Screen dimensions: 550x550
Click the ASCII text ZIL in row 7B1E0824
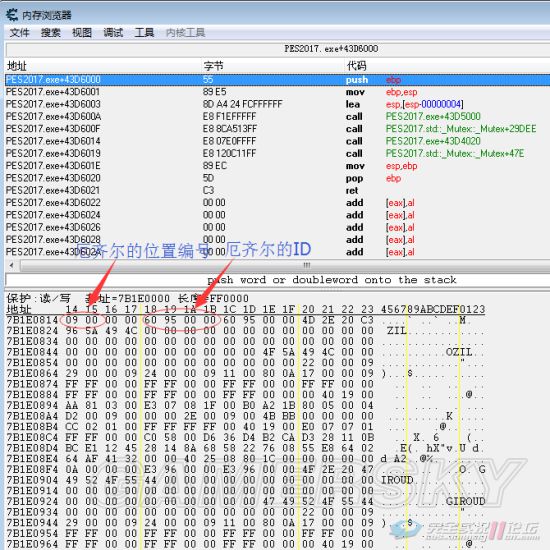[x=397, y=331]
